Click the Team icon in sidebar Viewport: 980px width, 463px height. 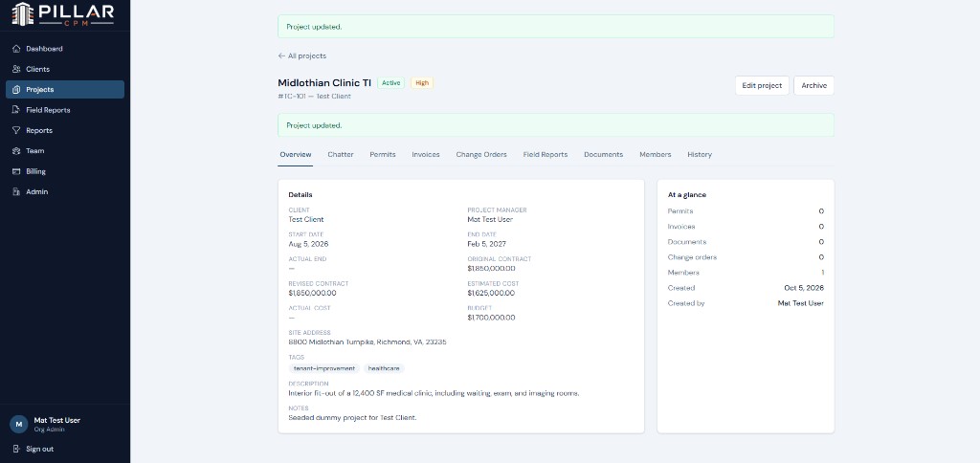17,150
